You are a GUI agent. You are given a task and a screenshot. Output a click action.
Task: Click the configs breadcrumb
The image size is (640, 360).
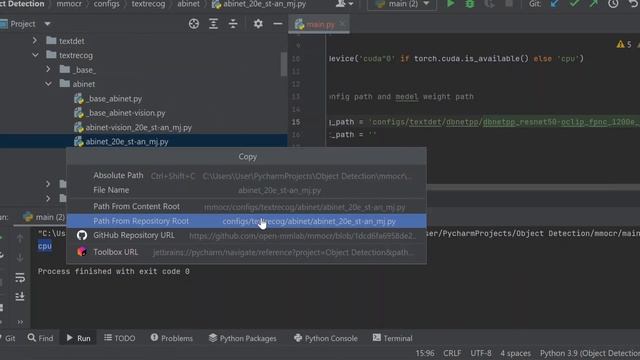107,4
